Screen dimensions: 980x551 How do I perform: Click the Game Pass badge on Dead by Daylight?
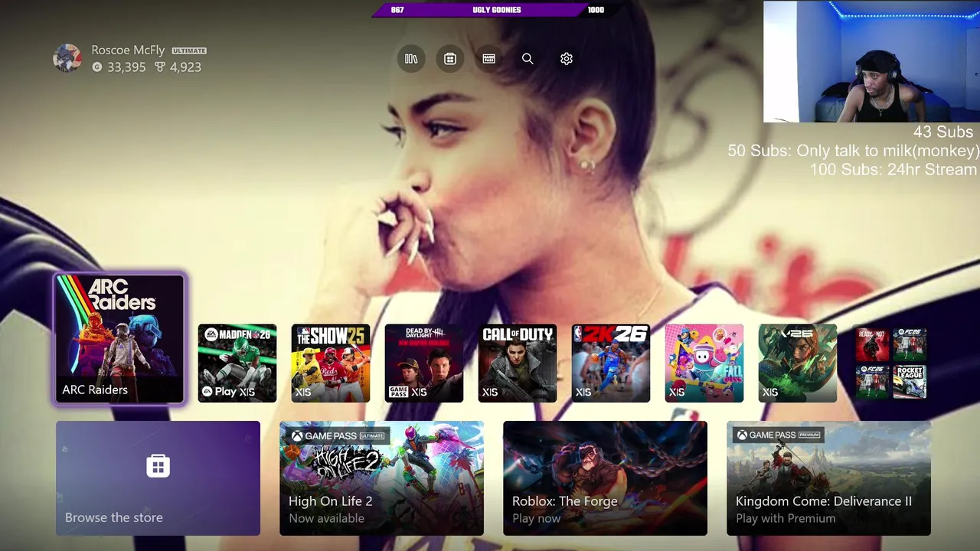(x=399, y=391)
